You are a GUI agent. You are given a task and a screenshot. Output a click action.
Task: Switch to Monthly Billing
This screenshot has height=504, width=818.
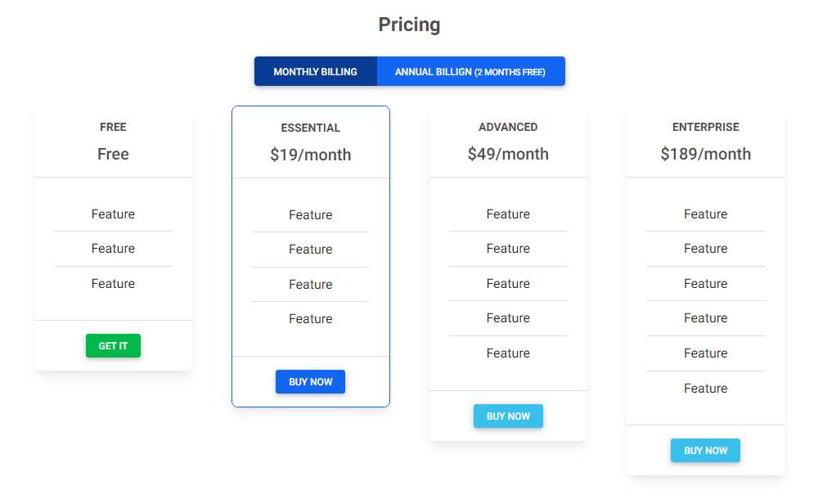(316, 71)
